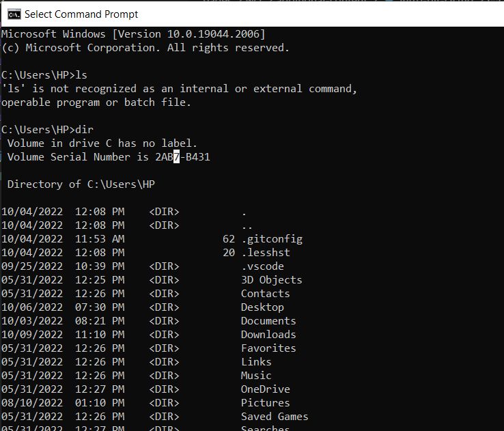Click the 'Saved Games' directory name
504x431 pixels.
(275, 417)
